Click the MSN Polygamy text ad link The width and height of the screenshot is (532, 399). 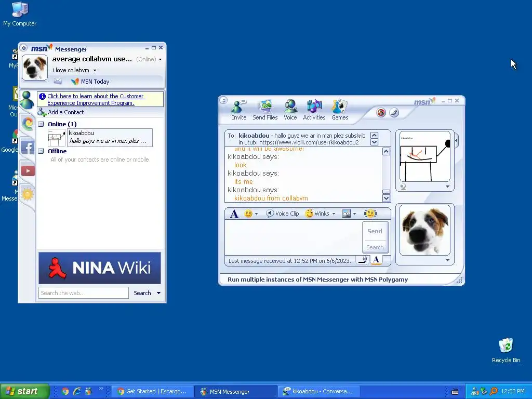point(317,280)
